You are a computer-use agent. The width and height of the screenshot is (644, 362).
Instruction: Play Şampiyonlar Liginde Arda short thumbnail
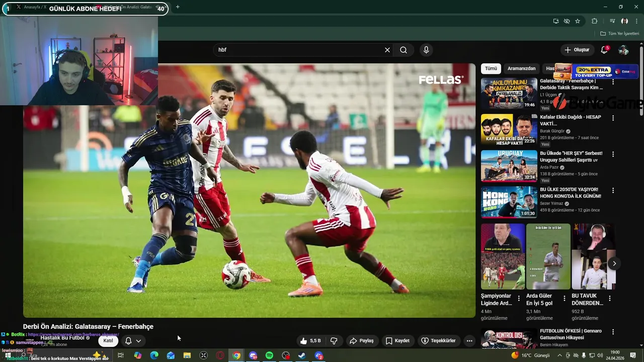[503, 256]
